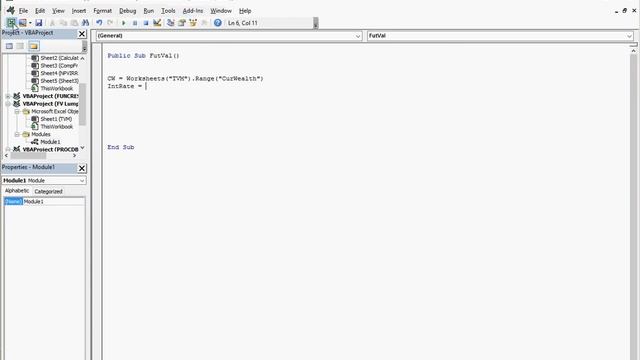Open Find using the binoculars icon
640x360 pixels.
[x=85, y=23]
